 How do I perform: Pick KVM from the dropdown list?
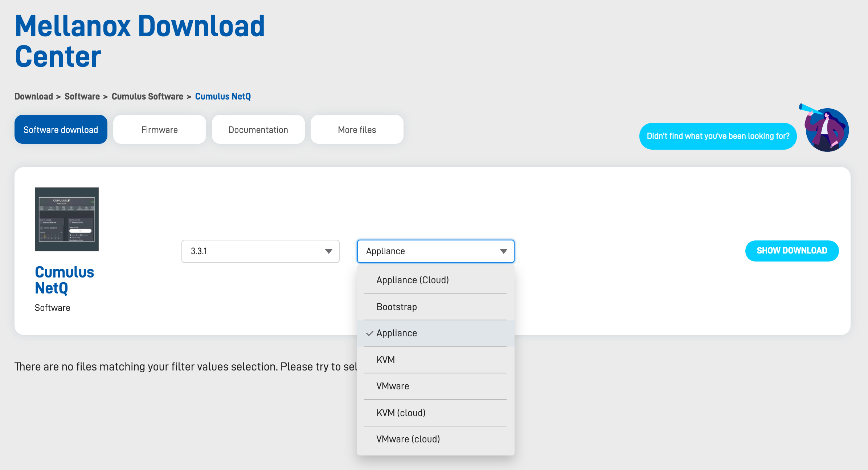385,360
